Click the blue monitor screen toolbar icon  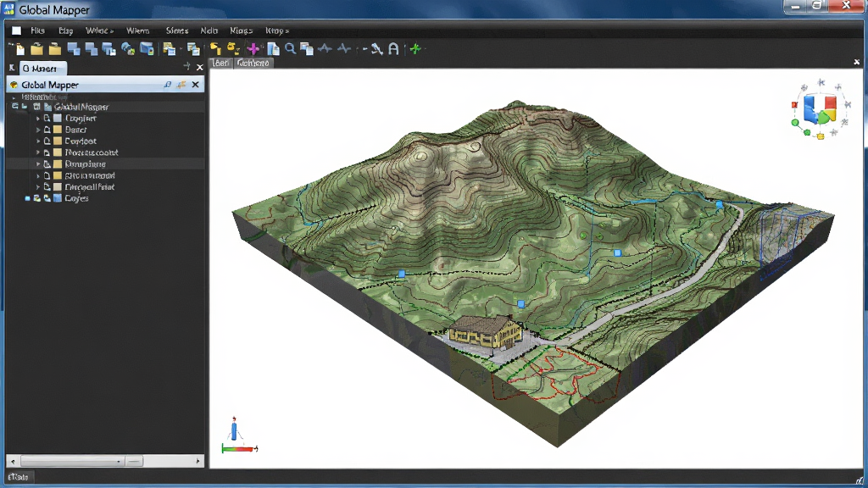pos(147,48)
